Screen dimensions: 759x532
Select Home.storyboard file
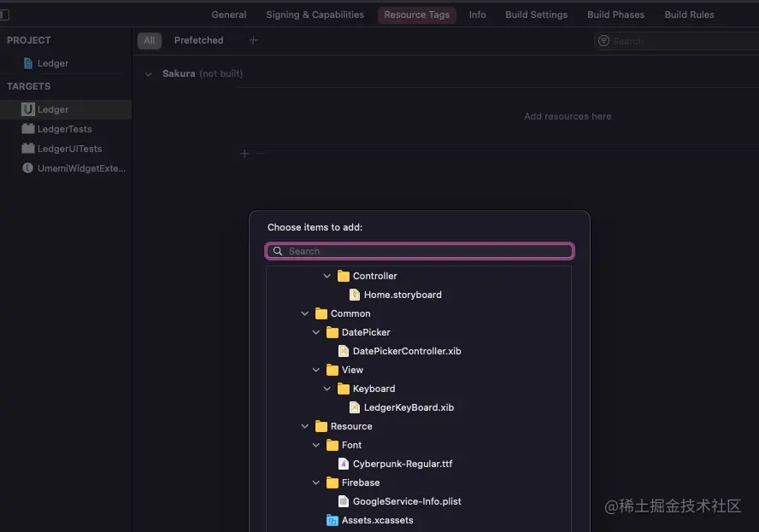(x=403, y=295)
